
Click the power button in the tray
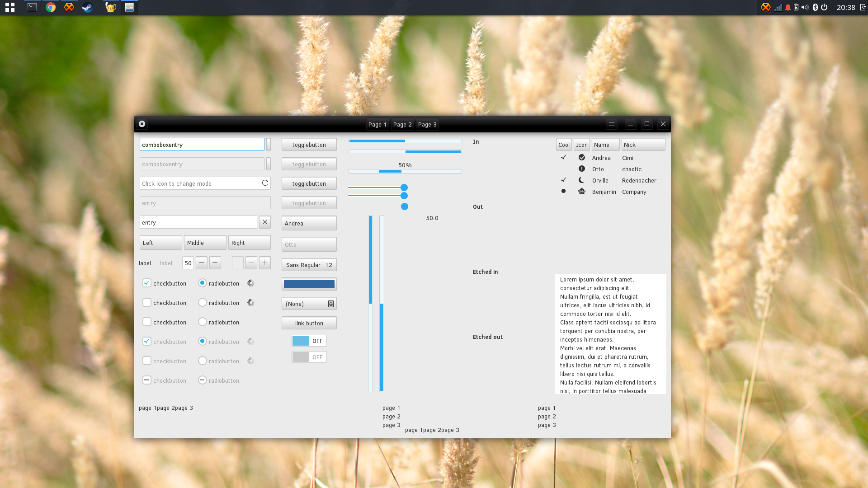click(824, 7)
